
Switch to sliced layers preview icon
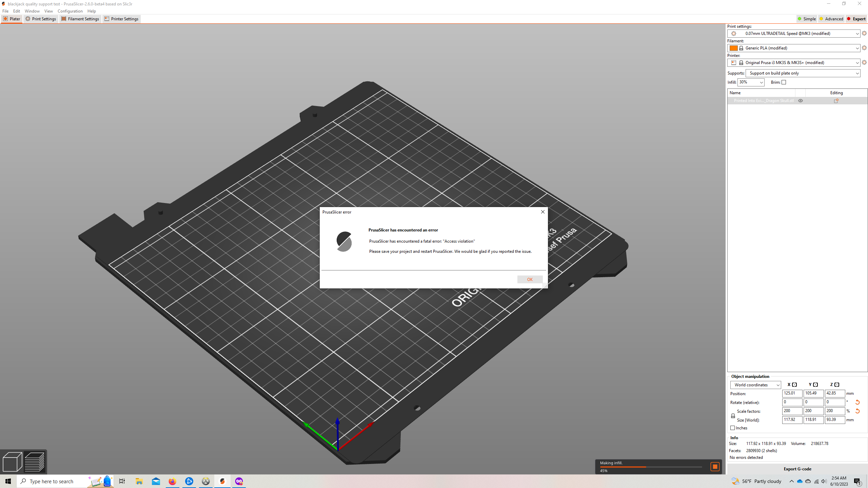coord(35,462)
